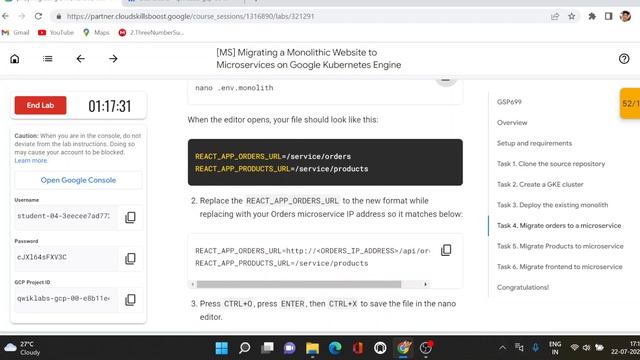Jump to Task 2 Create a GKE cluster
Screen dimensions: 640x360
[x=540, y=184]
